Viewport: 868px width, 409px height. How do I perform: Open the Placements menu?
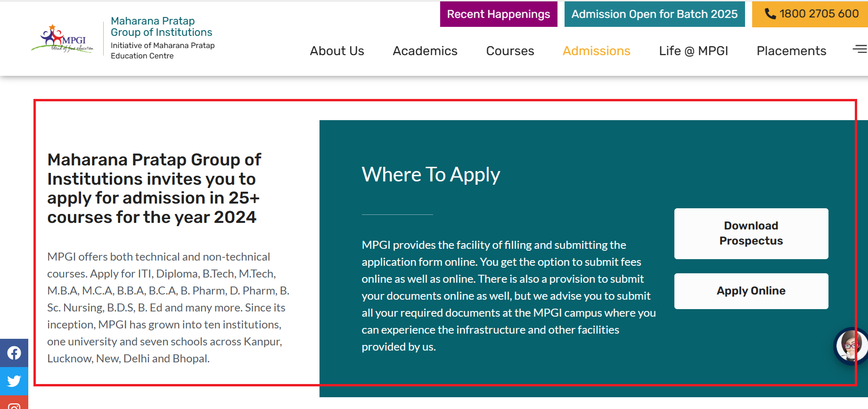point(791,51)
